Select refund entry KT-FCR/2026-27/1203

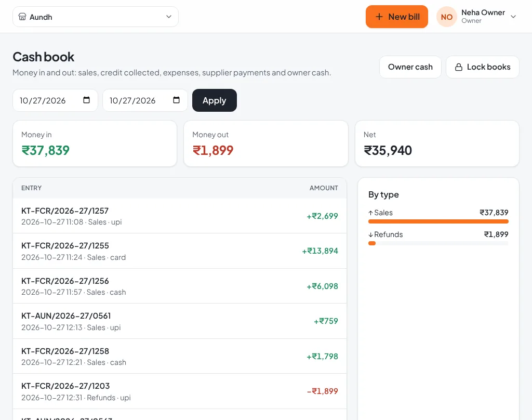(180, 391)
